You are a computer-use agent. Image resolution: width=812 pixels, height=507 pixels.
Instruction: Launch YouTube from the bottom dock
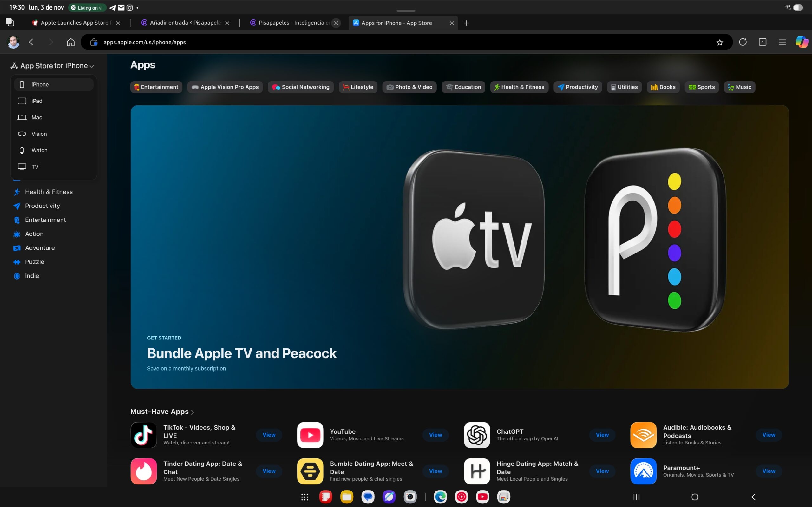tap(482, 497)
